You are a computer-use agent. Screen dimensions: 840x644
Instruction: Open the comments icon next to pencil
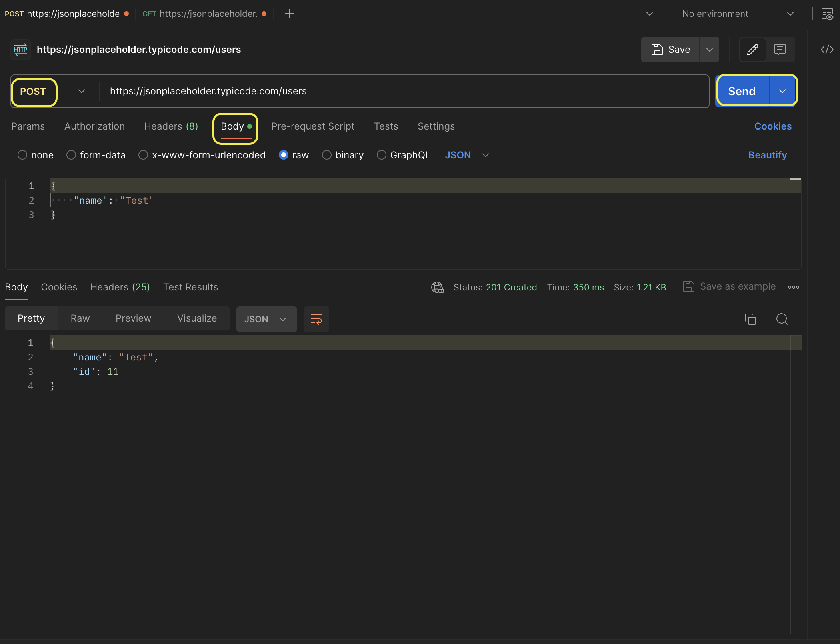pyautogui.click(x=780, y=50)
